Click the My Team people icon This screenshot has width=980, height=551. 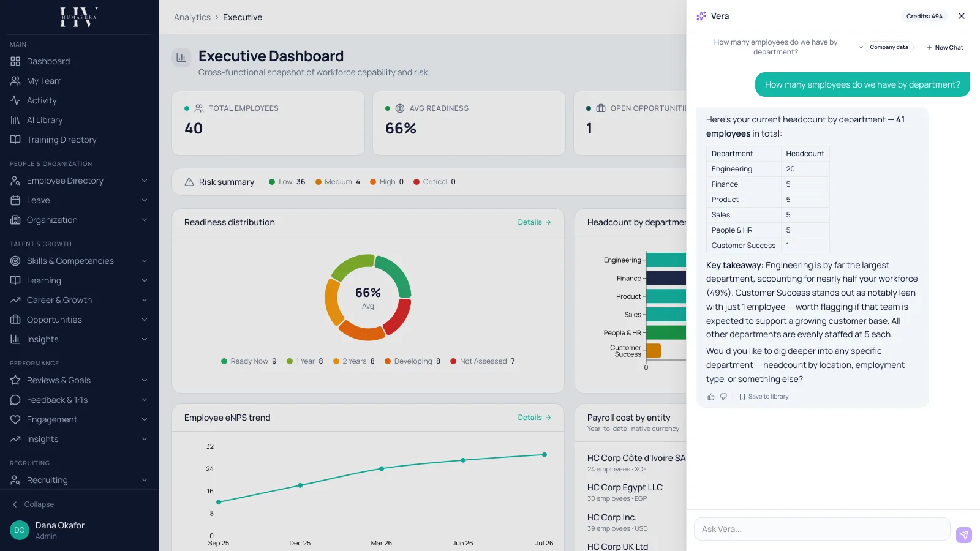(x=15, y=81)
